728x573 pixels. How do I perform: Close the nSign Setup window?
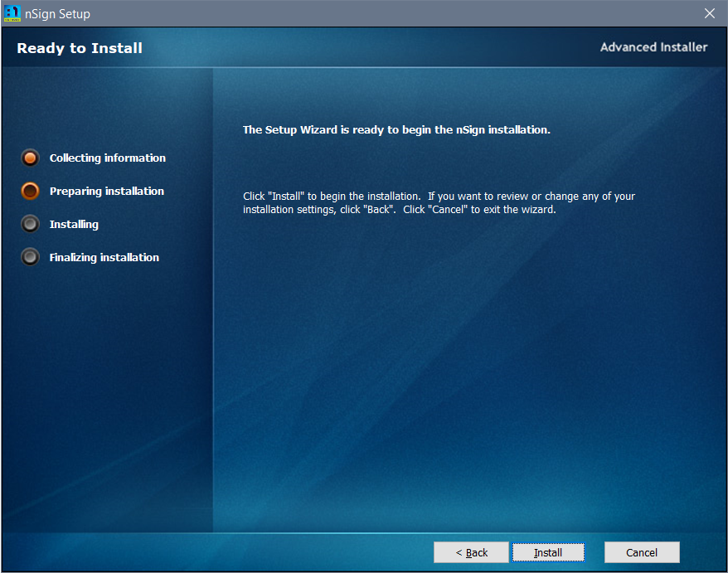tap(710, 13)
